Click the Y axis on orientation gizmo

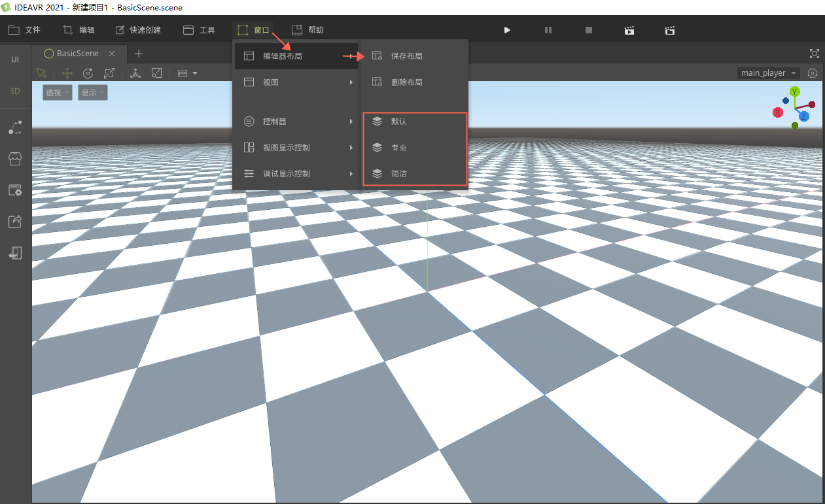tap(794, 92)
